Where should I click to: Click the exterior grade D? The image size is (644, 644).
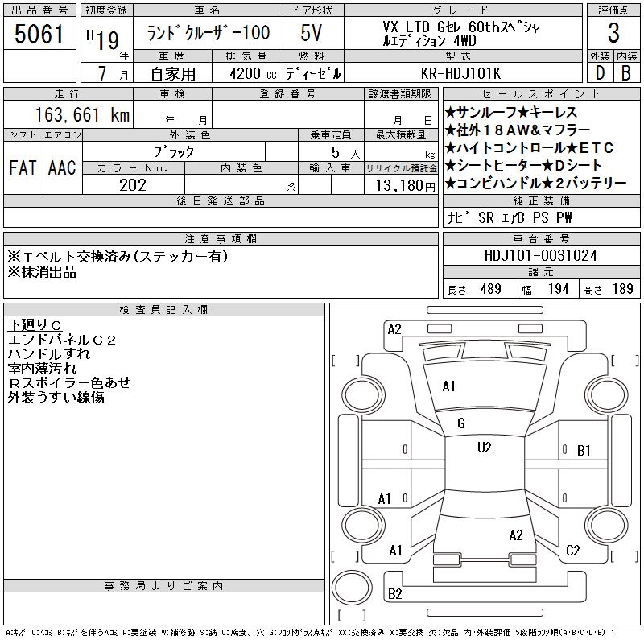[x=600, y=73]
